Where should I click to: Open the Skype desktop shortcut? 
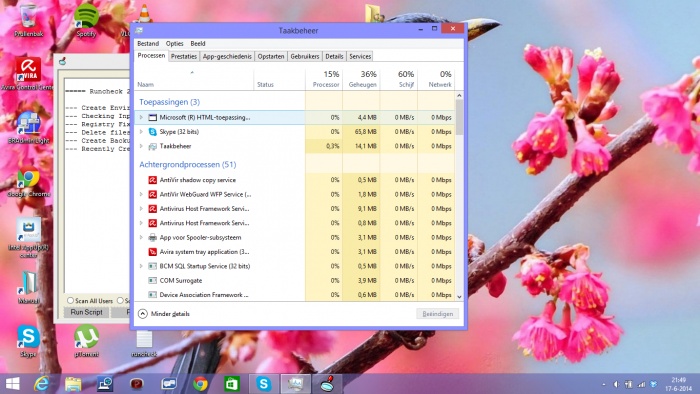(x=28, y=341)
